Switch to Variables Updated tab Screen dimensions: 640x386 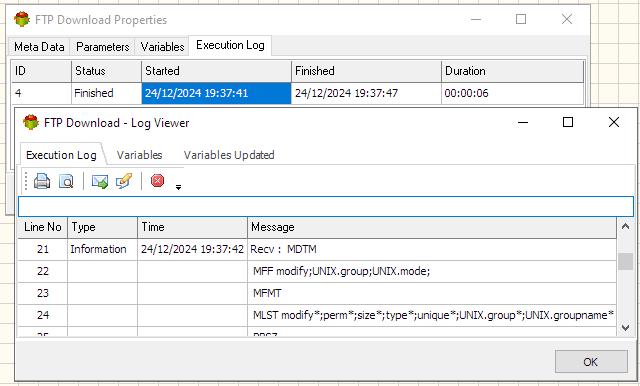(229, 155)
